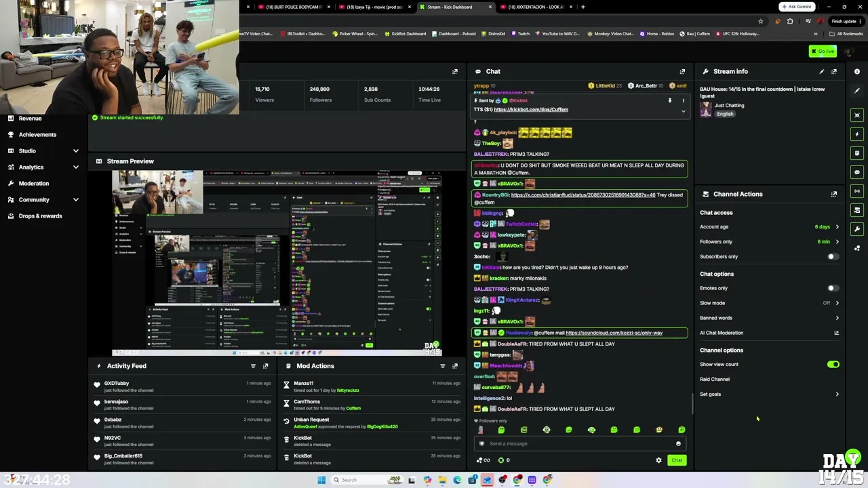Click BigDogKilla420 username in Mod Actions
868x488 pixels.
point(382,427)
